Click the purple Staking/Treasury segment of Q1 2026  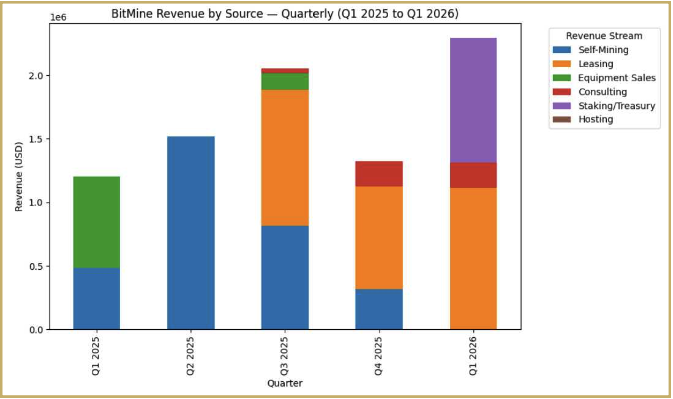[x=473, y=100]
